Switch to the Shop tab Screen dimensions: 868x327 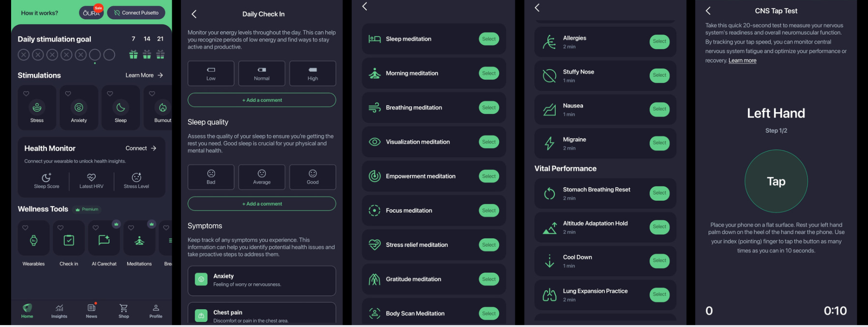[124, 311]
